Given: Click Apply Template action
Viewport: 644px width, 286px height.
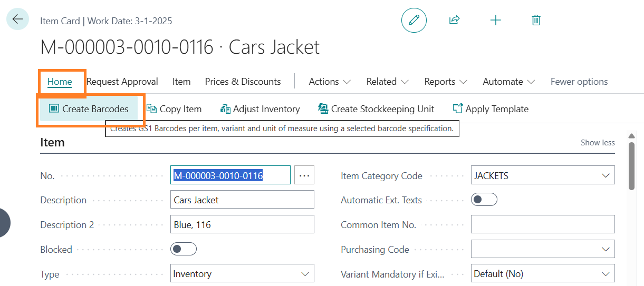Looking at the screenshot, I should (491, 109).
